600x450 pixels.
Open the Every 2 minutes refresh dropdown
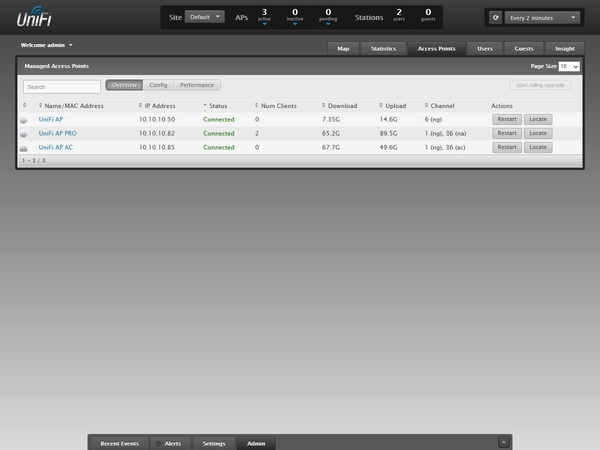point(542,18)
